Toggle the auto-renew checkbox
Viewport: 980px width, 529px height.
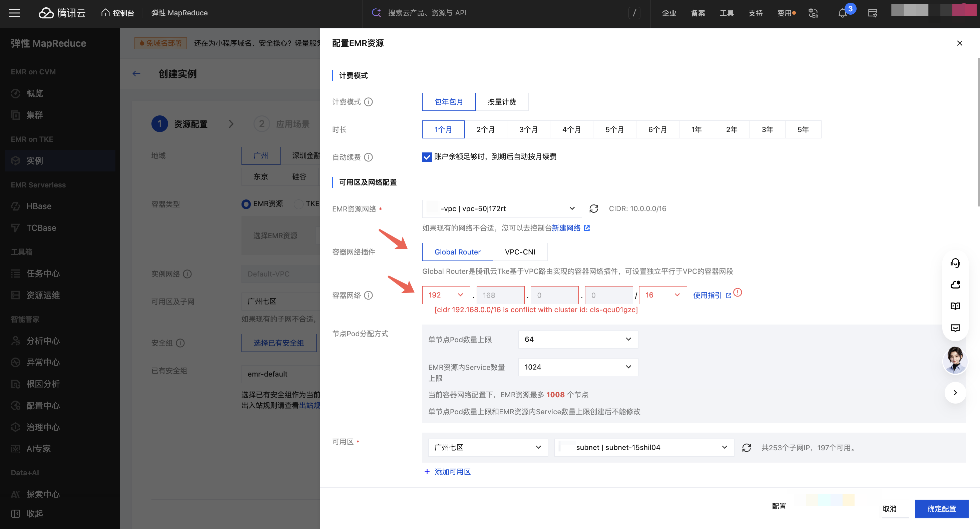tap(427, 157)
